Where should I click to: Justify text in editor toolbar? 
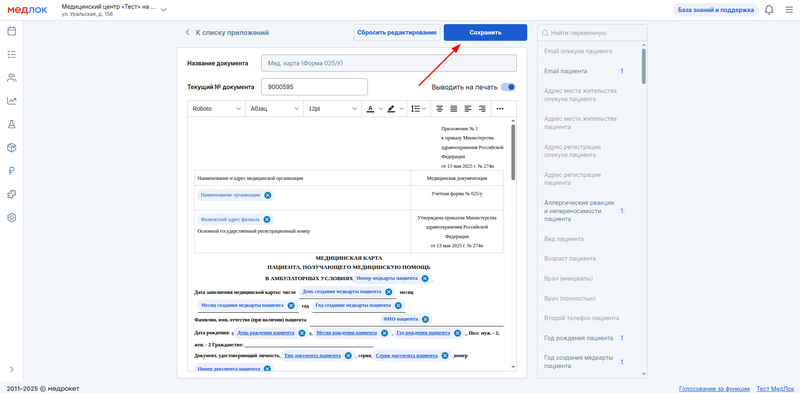[454, 109]
